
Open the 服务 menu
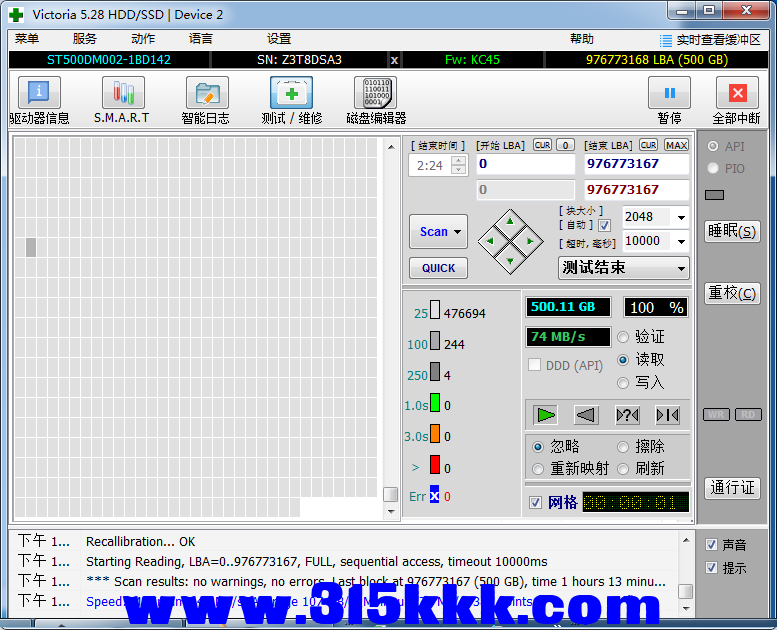(x=85, y=39)
